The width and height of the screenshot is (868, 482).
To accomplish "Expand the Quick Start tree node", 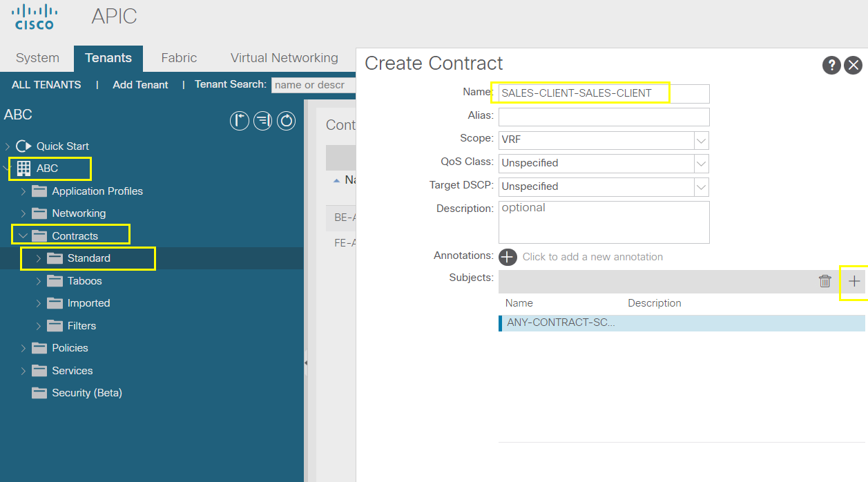I will [8, 146].
